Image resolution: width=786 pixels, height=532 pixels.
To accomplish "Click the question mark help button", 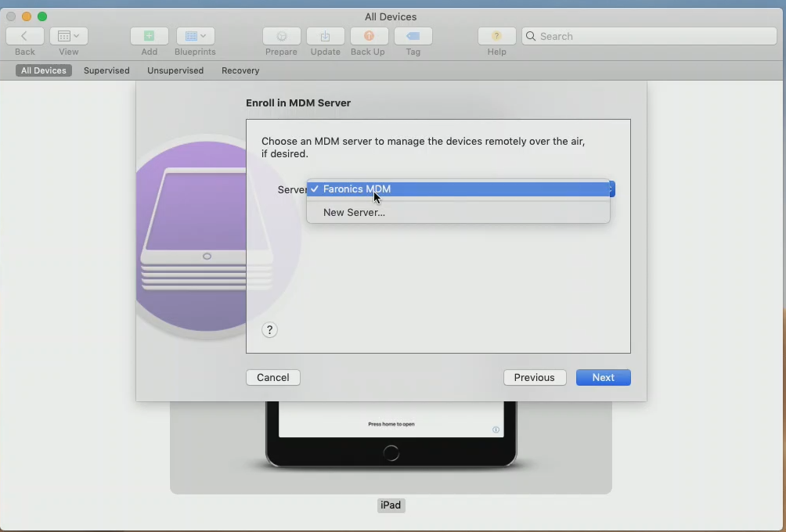I will coord(269,329).
